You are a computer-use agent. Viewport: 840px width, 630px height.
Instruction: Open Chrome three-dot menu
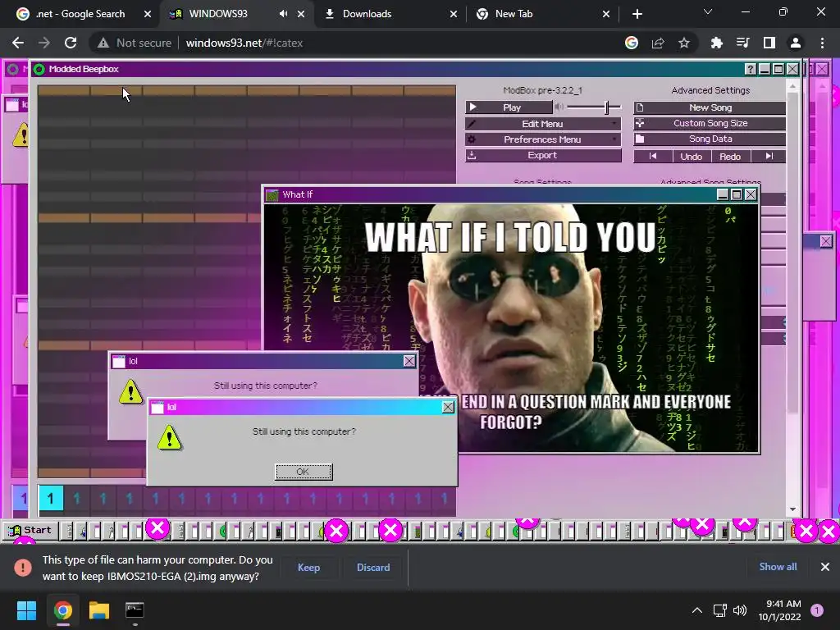tap(822, 43)
